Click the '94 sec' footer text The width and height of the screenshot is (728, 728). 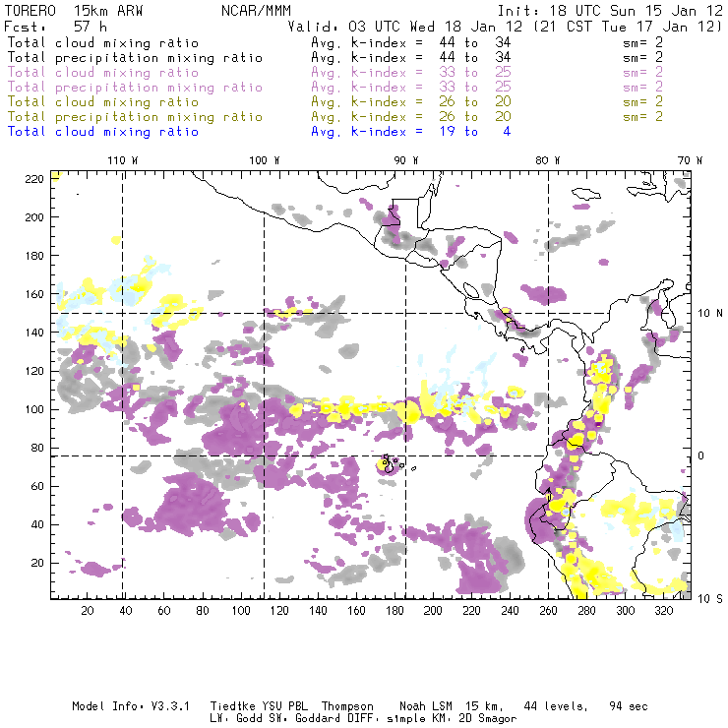[x=629, y=706]
